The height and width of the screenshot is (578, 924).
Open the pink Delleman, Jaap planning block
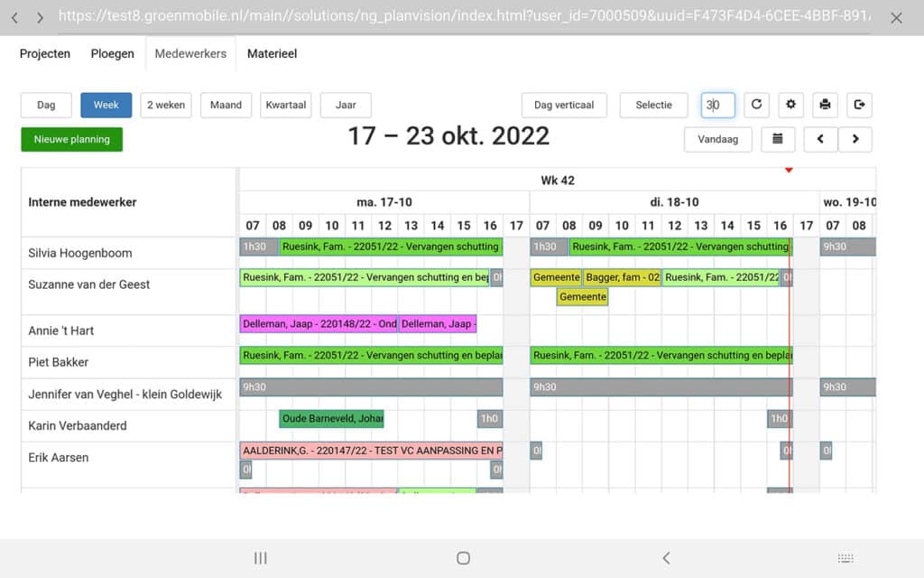[318, 323]
